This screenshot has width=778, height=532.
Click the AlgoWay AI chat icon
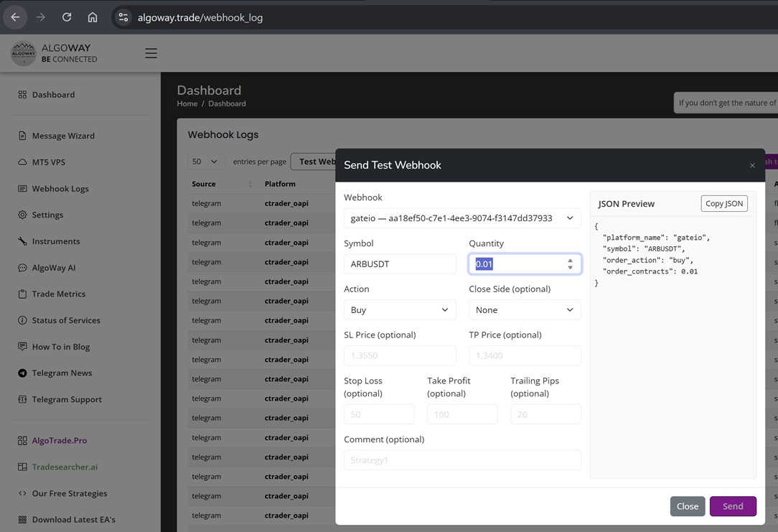(22, 268)
